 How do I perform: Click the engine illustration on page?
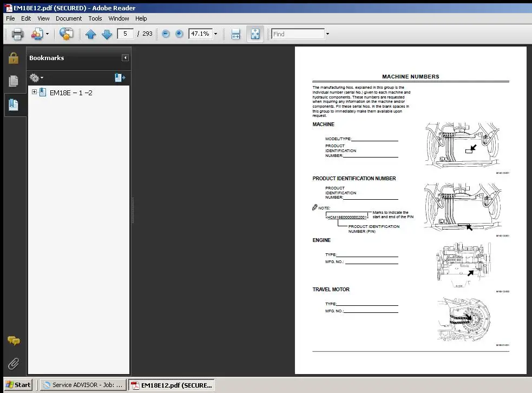(463, 265)
